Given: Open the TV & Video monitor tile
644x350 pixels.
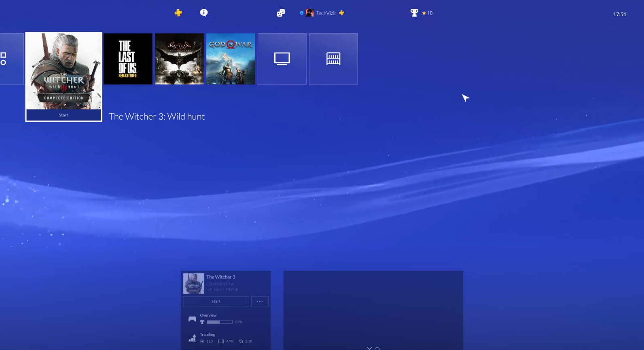Looking at the screenshot, I should (x=282, y=59).
